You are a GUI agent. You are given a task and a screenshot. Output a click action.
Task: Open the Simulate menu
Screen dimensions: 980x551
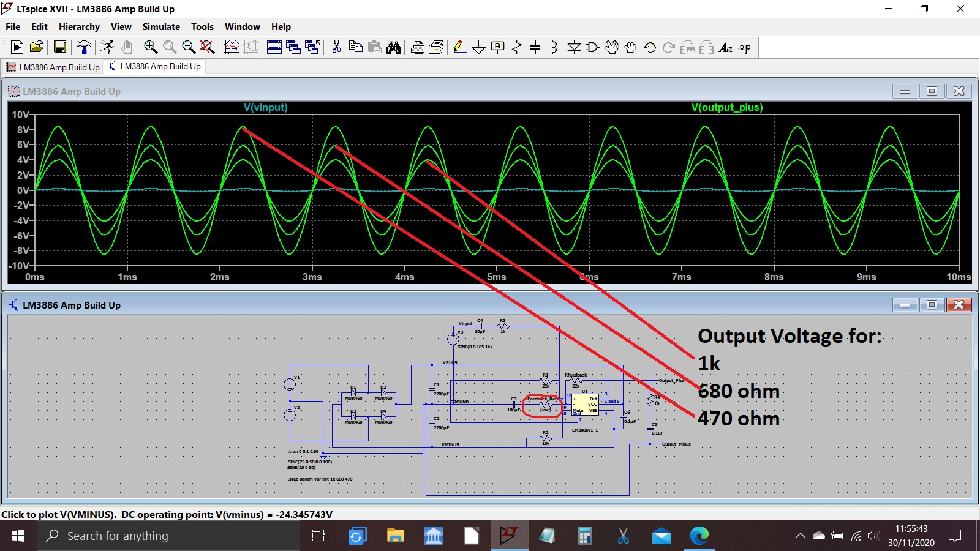pyautogui.click(x=161, y=27)
